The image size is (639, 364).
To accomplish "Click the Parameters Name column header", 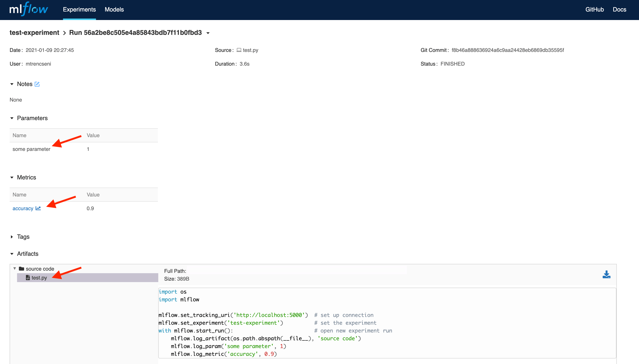I will pos(19,135).
